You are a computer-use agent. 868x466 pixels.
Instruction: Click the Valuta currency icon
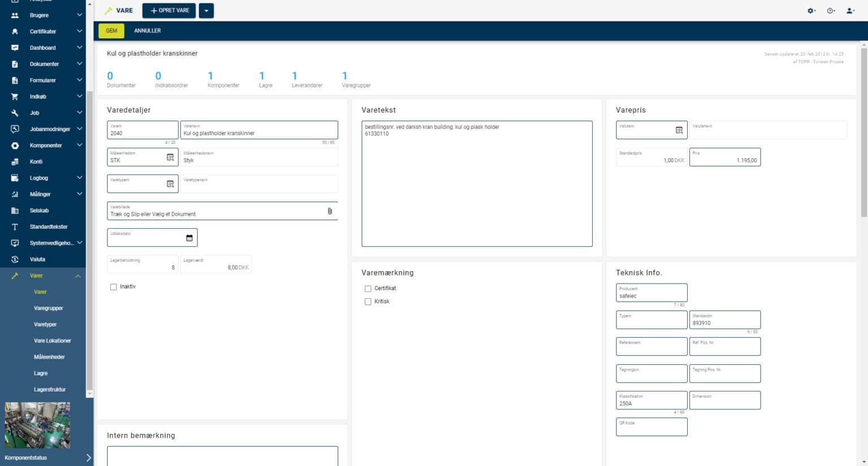tap(15, 259)
